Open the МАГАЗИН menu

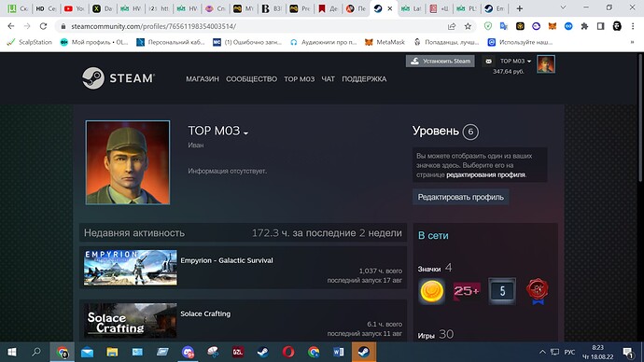(x=203, y=78)
